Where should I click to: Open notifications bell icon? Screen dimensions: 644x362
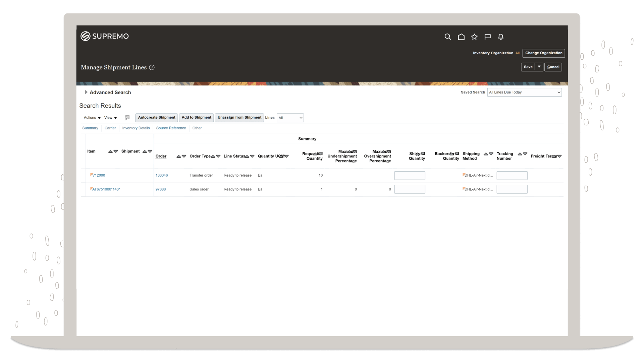click(501, 37)
